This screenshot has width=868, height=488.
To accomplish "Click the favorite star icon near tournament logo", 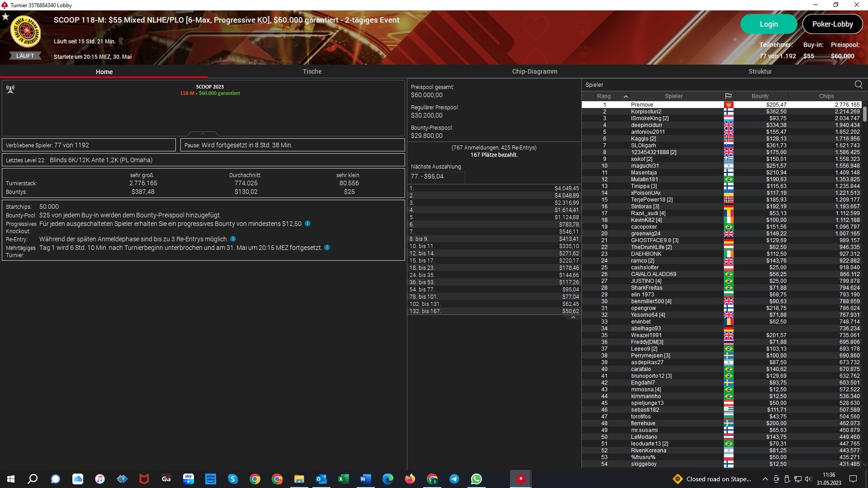I will [x=5, y=16].
